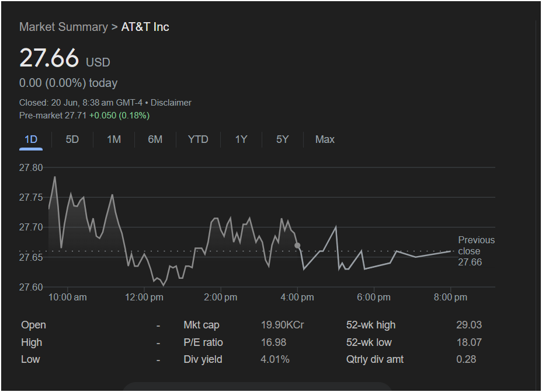Open the Max chart range tab
The width and height of the screenshot is (542, 392).
(325, 139)
